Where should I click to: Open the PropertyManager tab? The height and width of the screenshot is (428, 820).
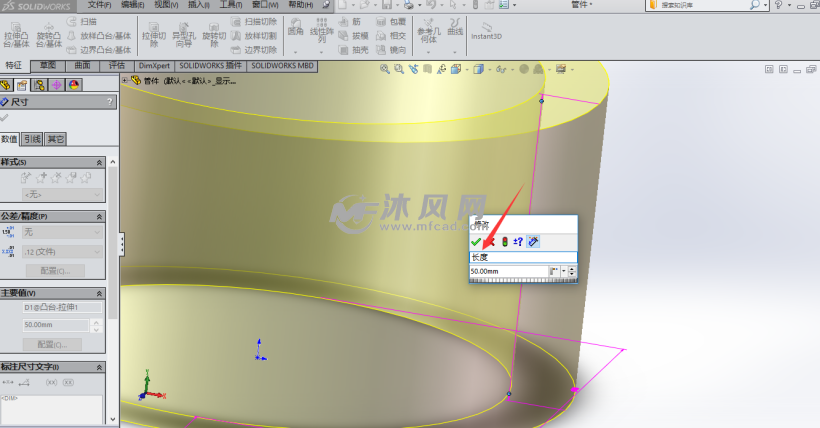click(22, 85)
